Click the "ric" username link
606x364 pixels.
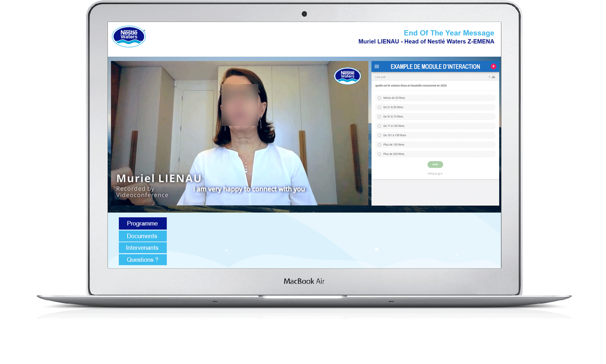tap(439, 173)
